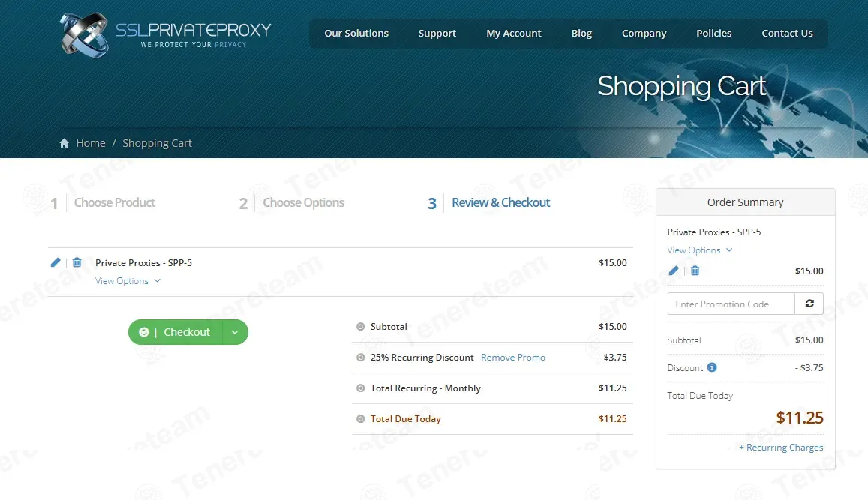Click large $11.25 total in summary
Screen dimensions: 868x500
(800, 418)
